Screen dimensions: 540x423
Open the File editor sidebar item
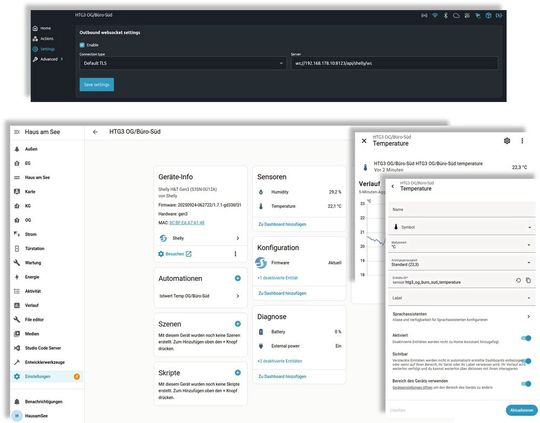46,320
